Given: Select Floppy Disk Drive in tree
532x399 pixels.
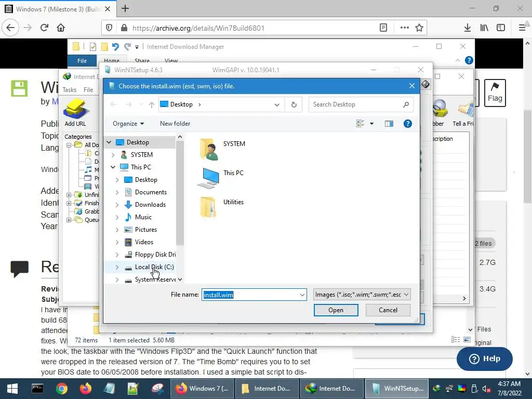Looking at the screenshot, I should [x=155, y=255].
